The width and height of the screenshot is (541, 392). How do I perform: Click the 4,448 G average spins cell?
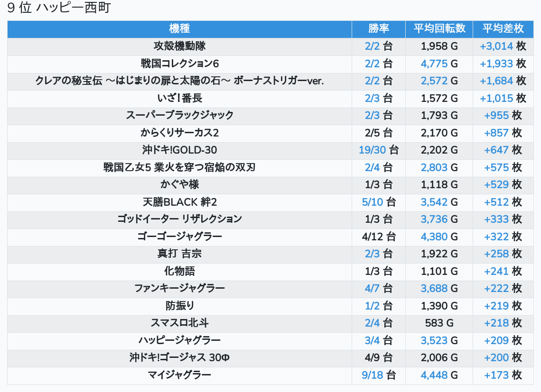coord(439,375)
